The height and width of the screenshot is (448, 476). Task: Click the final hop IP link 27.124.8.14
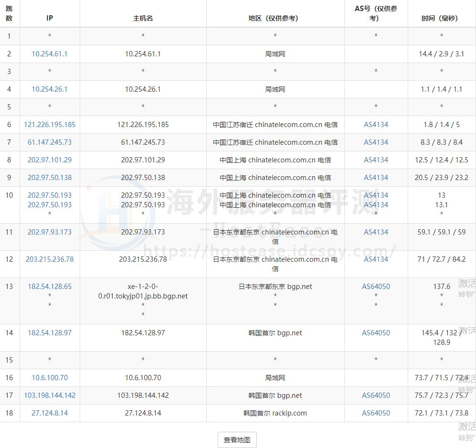click(x=50, y=413)
